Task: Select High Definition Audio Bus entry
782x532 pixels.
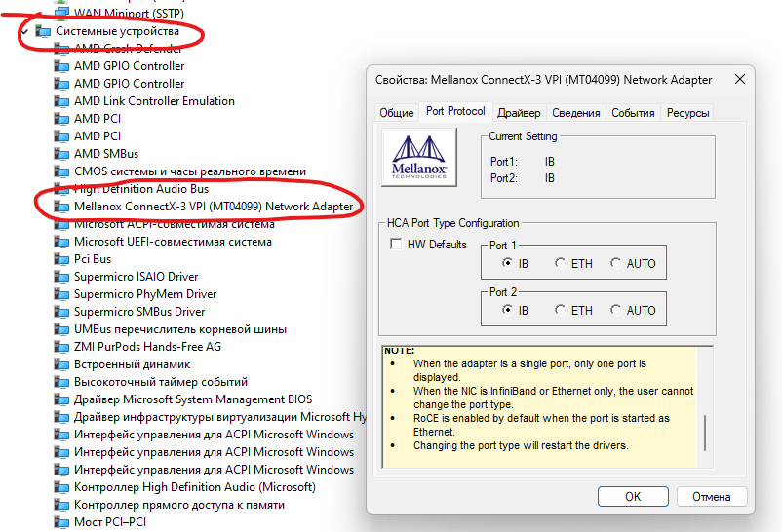Action: [x=141, y=189]
